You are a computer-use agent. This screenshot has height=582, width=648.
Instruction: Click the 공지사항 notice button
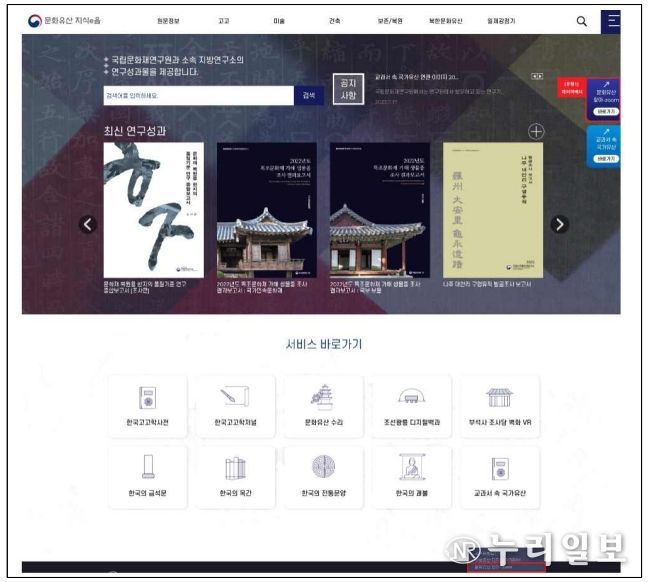click(348, 89)
